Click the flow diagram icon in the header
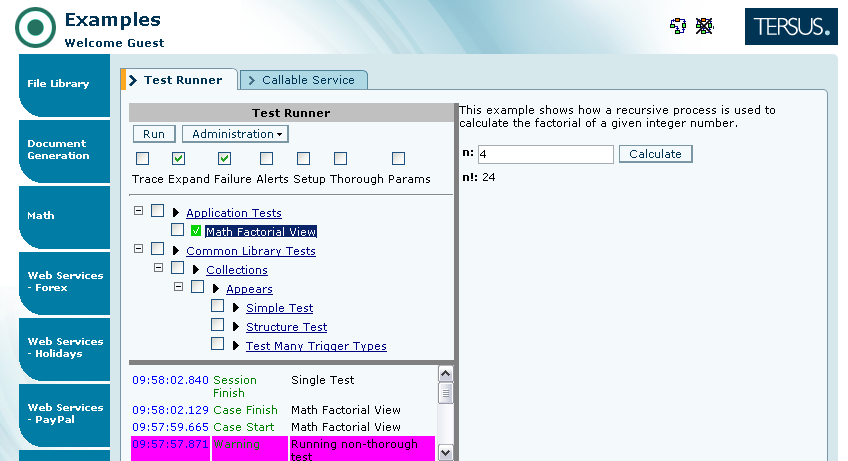The image size is (848, 461). click(677, 26)
